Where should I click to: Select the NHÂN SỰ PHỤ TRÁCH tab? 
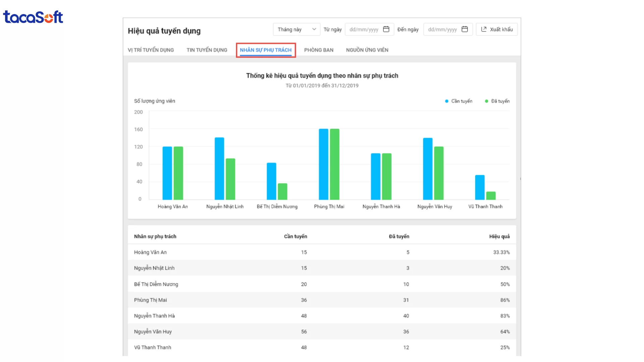pos(266,50)
